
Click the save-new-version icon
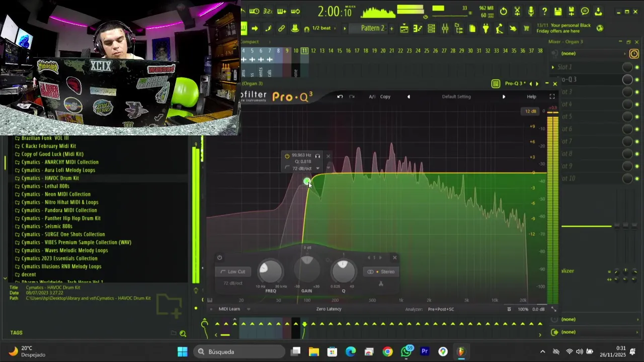click(571, 12)
